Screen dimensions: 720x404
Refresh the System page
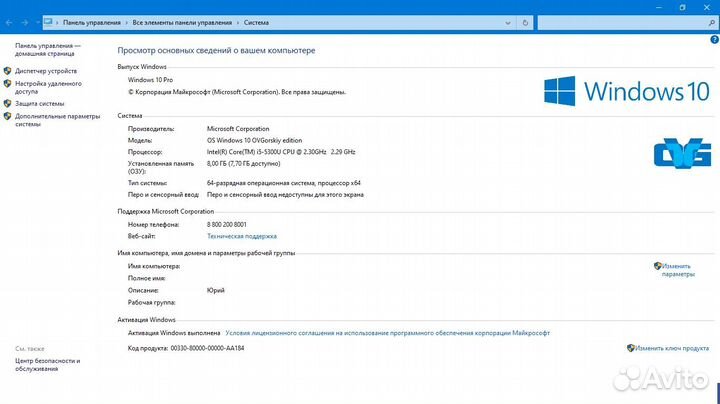tap(525, 22)
